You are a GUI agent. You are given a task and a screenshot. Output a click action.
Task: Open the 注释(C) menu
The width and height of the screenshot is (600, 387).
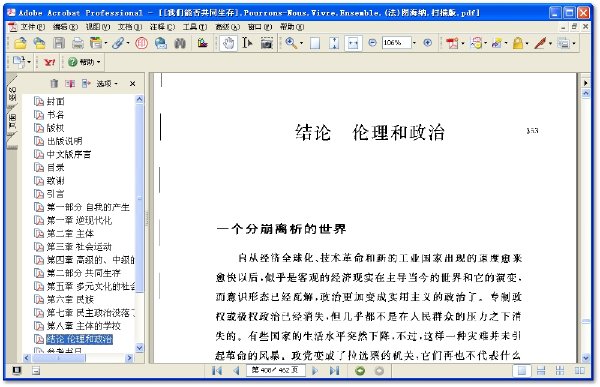[x=162, y=27]
